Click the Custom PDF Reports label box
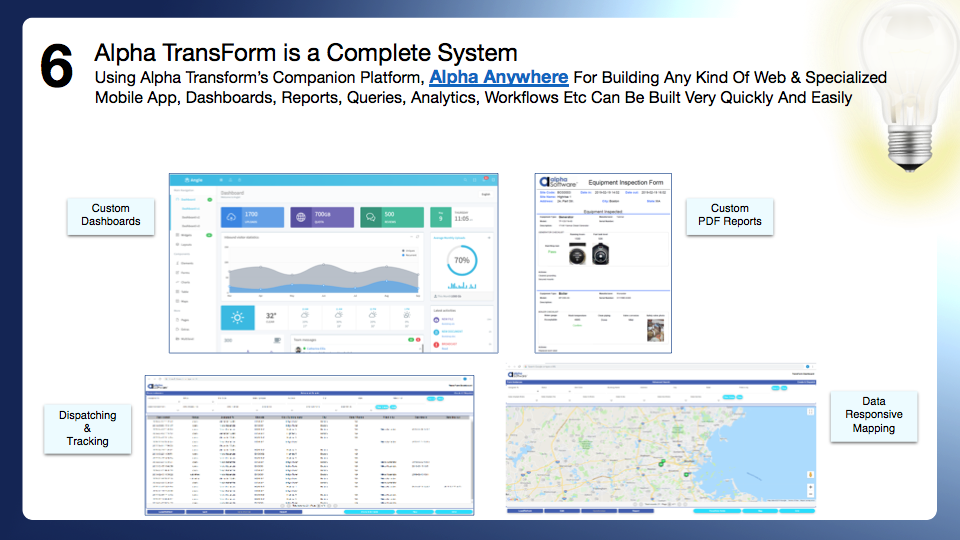The image size is (960, 540). (x=729, y=215)
